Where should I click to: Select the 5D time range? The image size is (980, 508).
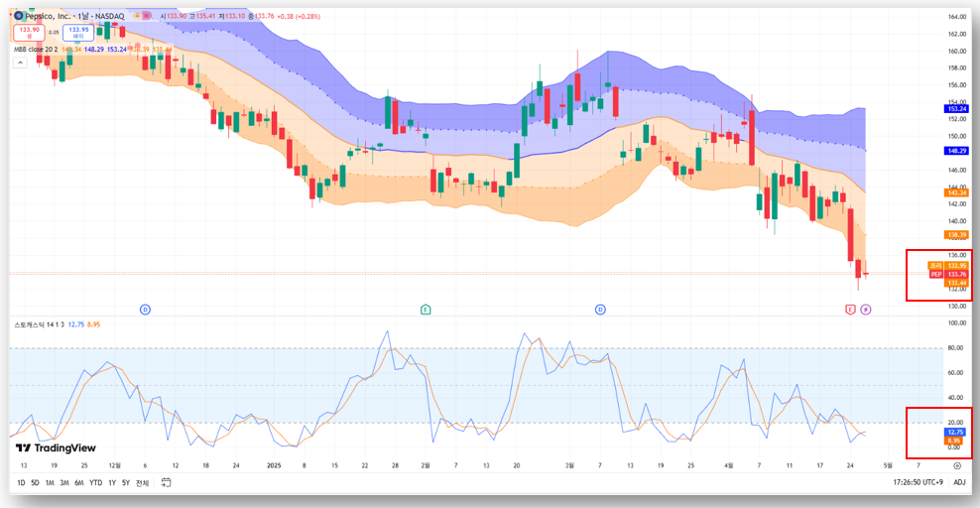click(x=35, y=483)
